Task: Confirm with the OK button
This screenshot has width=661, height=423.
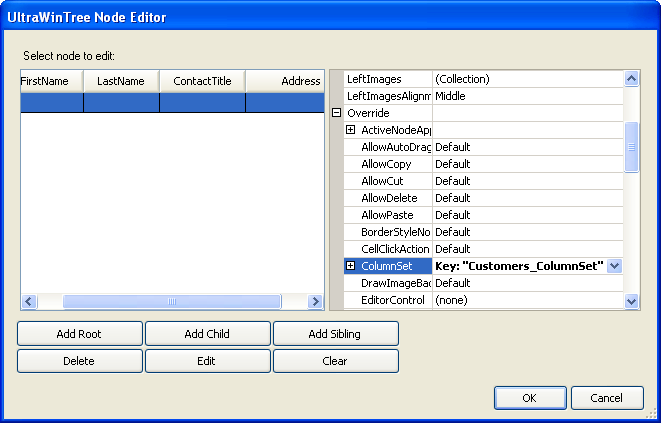Action: [x=530, y=398]
